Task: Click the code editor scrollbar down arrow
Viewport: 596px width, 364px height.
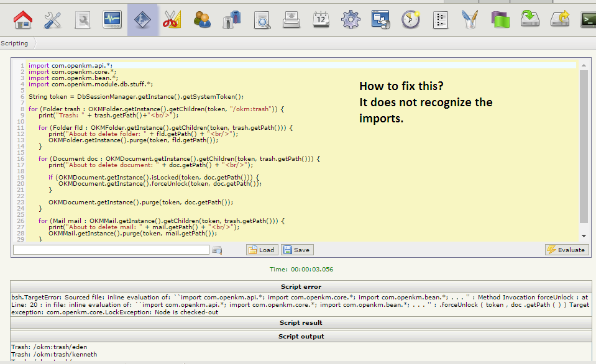Action: 583,236
